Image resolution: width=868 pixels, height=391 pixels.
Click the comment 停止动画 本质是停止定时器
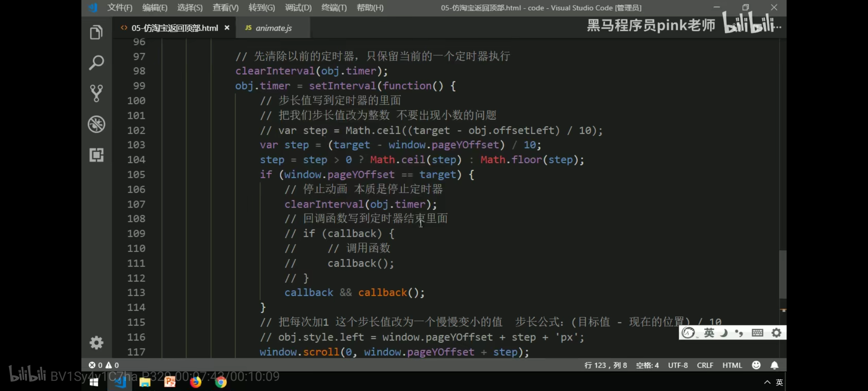[x=363, y=189]
